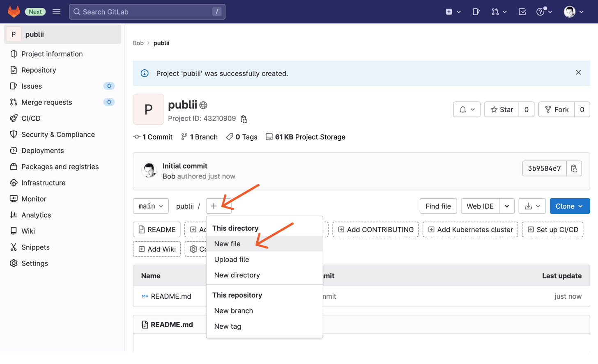Click the GitLab fox logo
The width and height of the screenshot is (598, 364).
click(14, 11)
